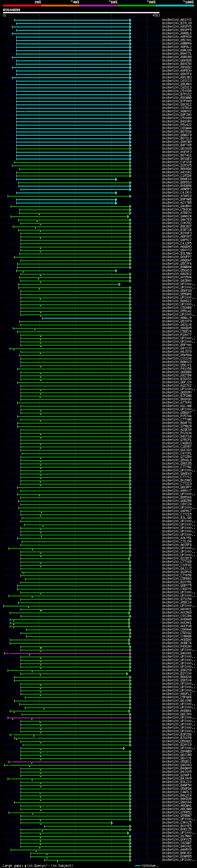Viewport: 197px width, 868px height.
Task: Select the UniRef100_Q6I608 label
Action: pyautogui.click(x=177, y=149)
